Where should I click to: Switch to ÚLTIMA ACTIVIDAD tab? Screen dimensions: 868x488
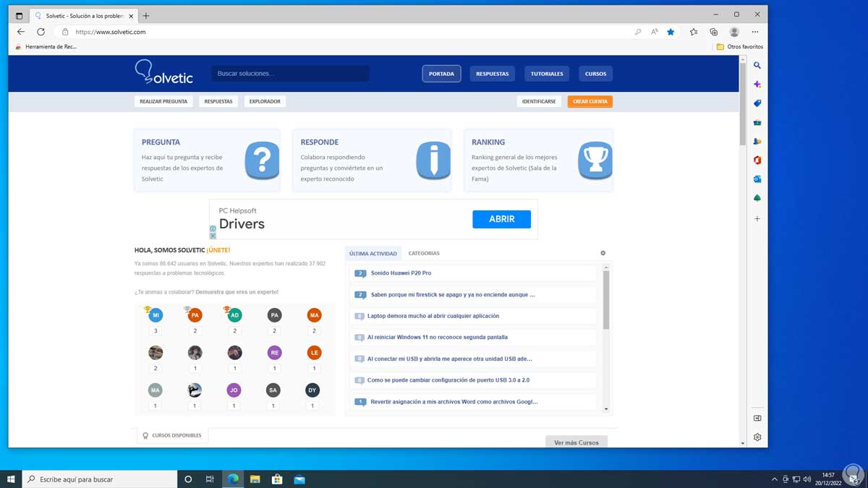click(373, 254)
